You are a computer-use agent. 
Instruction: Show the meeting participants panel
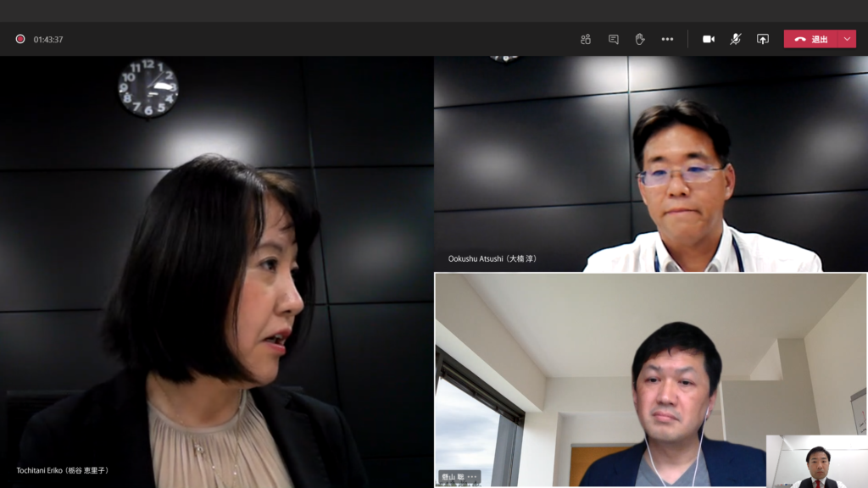(586, 39)
